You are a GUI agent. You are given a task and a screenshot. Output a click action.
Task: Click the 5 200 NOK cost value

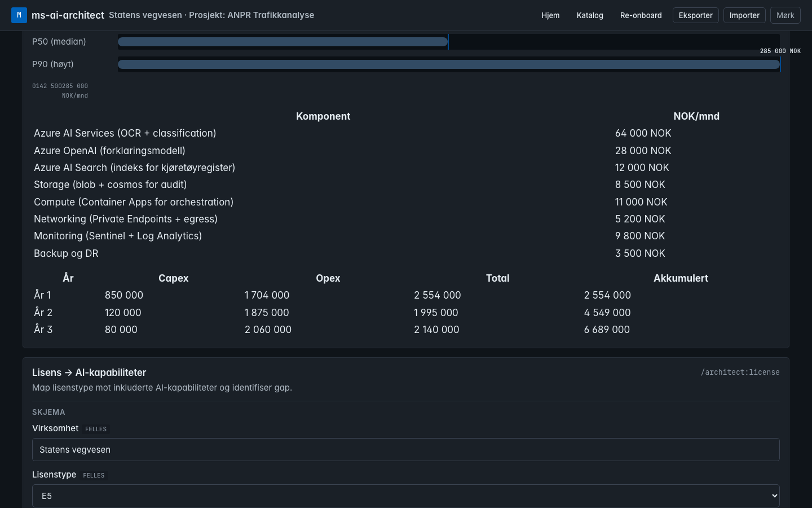tap(640, 219)
